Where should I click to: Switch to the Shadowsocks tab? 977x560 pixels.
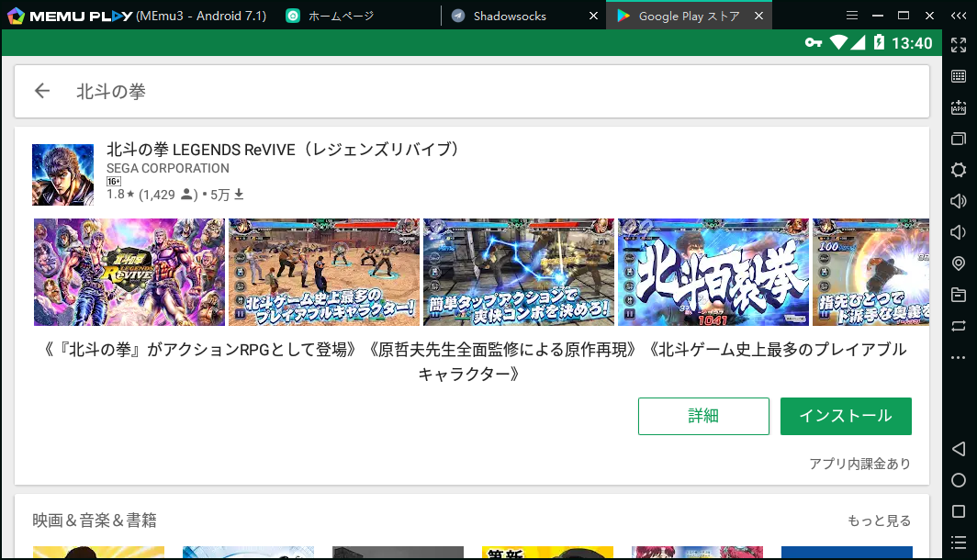[510, 15]
